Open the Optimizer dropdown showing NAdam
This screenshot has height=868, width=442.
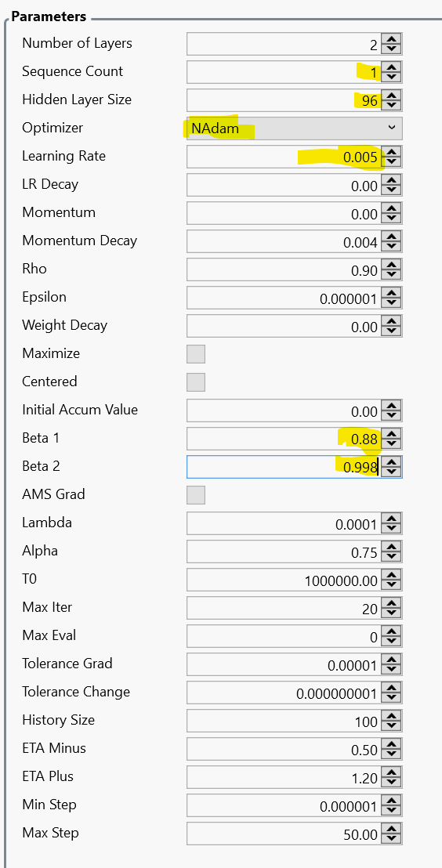click(295, 128)
